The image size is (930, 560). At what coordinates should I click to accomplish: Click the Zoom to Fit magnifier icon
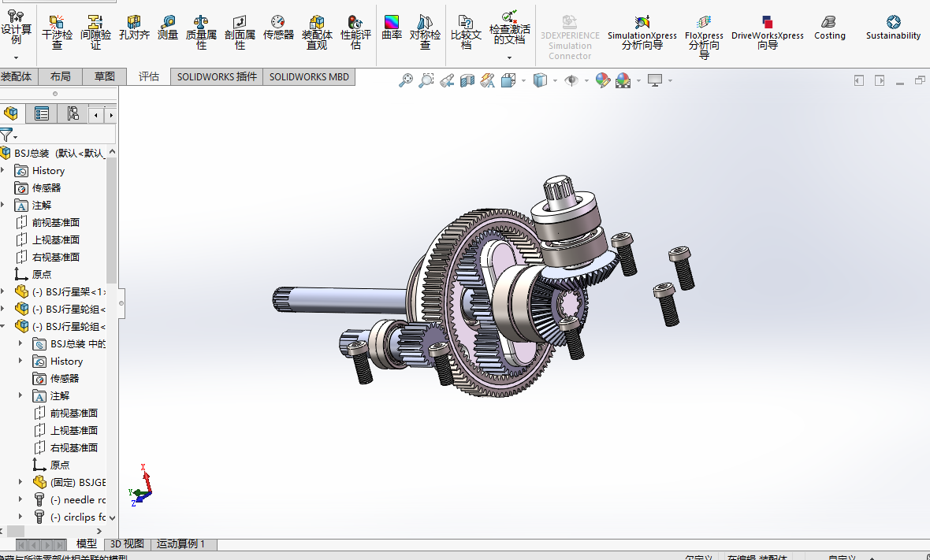pyautogui.click(x=405, y=80)
